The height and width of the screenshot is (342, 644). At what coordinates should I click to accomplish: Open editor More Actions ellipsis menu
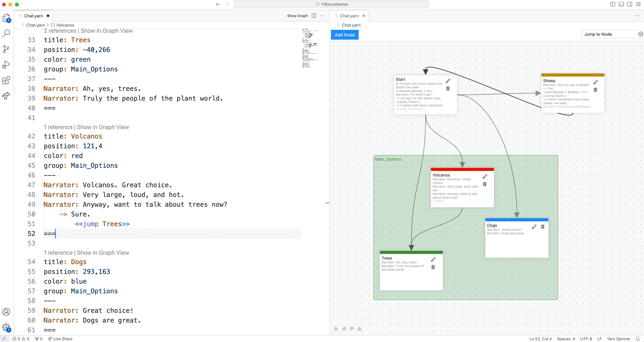[322, 16]
